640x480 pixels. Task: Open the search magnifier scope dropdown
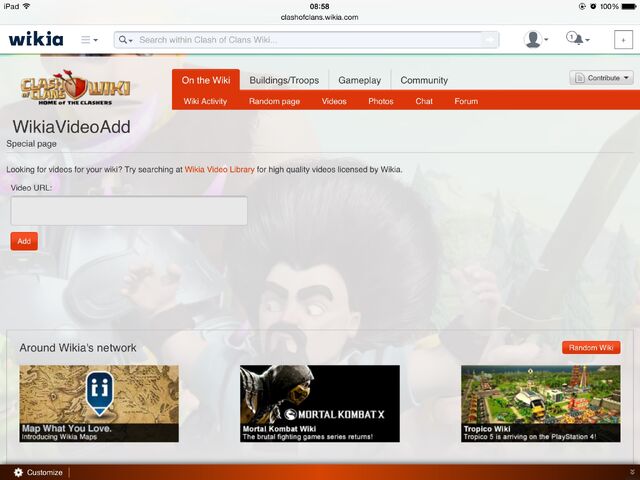point(125,40)
